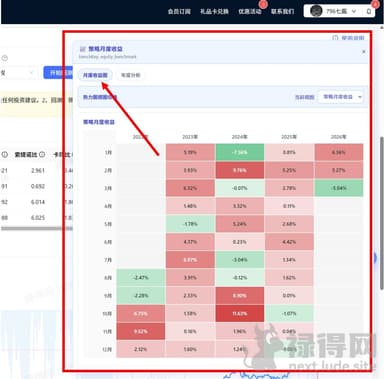The width and height of the screenshot is (384, 379).
Task: Click the January 2023 heatmap cell
Action: coord(190,152)
